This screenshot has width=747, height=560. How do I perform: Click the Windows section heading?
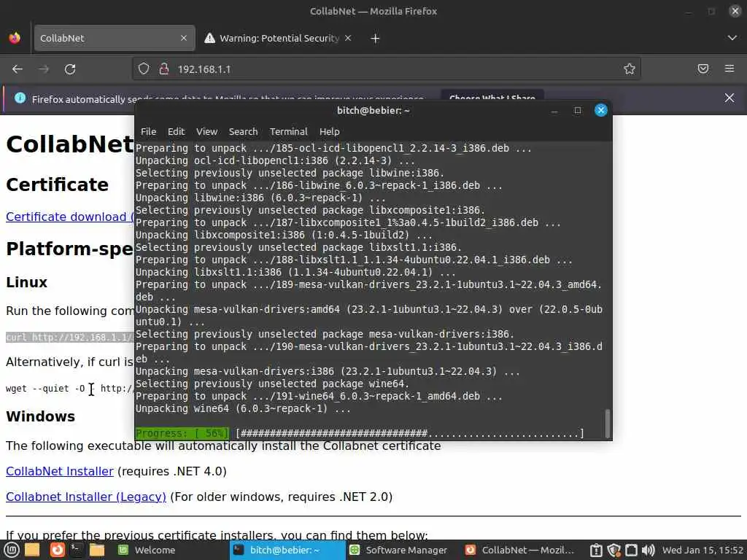(41, 416)
